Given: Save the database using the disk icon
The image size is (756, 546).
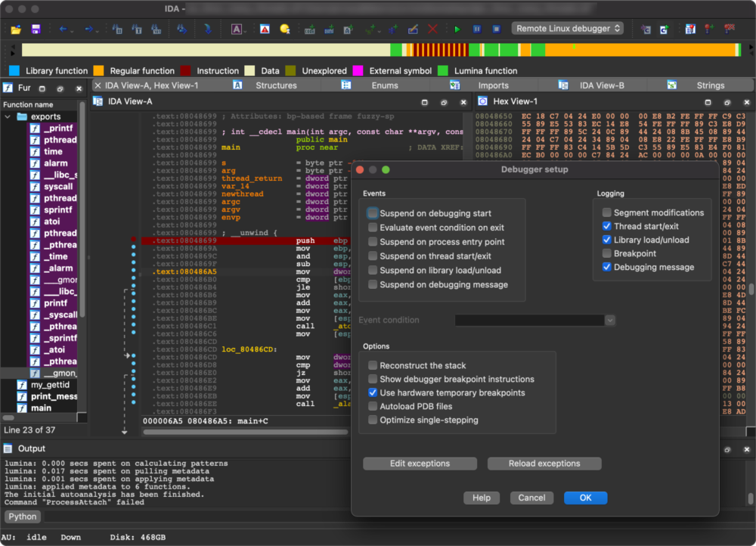Looking at the screenshot, I should pos(36,28).
